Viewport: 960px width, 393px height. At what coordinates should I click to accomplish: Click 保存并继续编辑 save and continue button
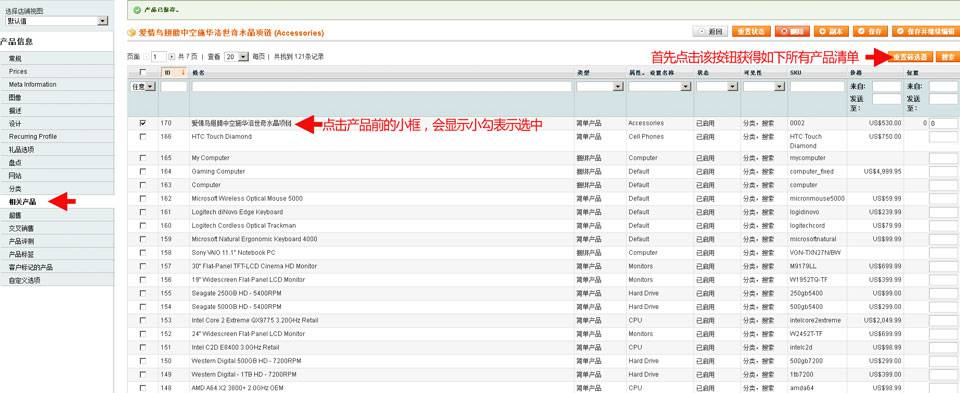coord(926,32)
